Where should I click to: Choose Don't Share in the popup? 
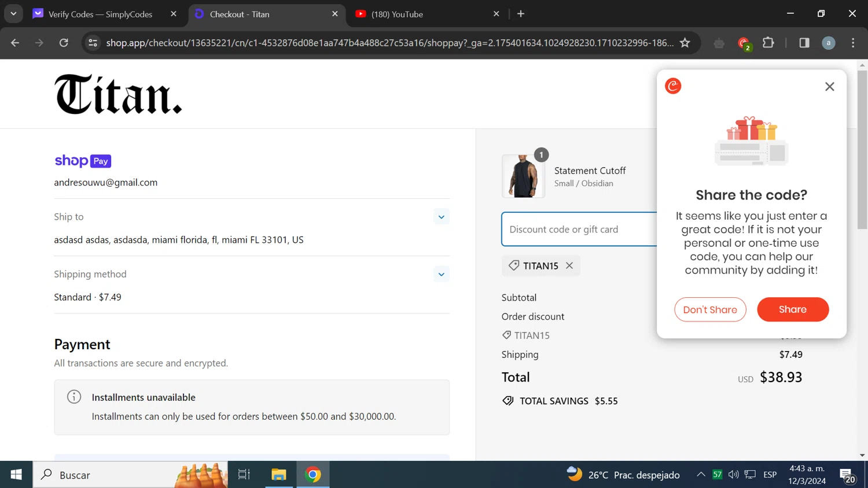(x=710, y=309)
